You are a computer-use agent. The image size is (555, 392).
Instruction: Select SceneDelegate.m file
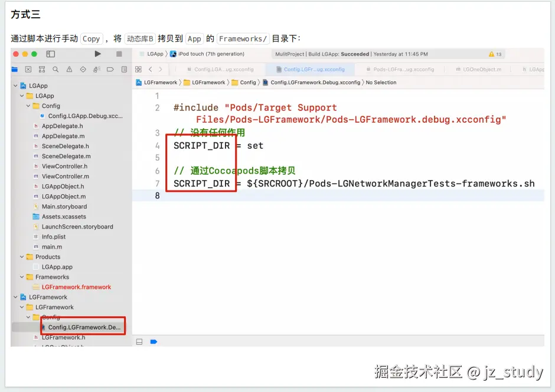pyautogui.click(x=62, y=156)
